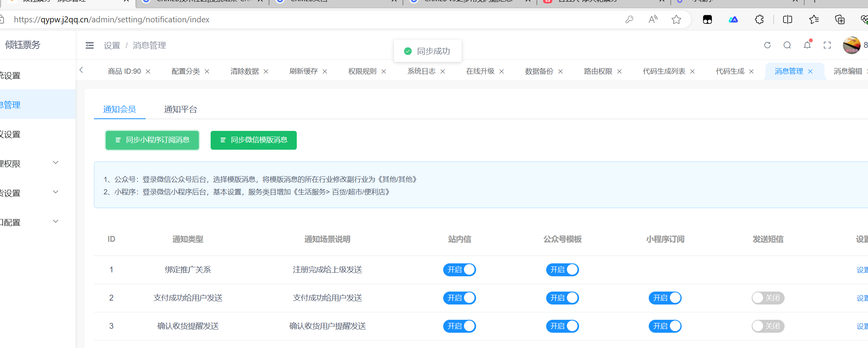This screenshot has height=348, width=868.
Task: Collapse sidebar with the hamburger menu icon
Action: (90, 45)
